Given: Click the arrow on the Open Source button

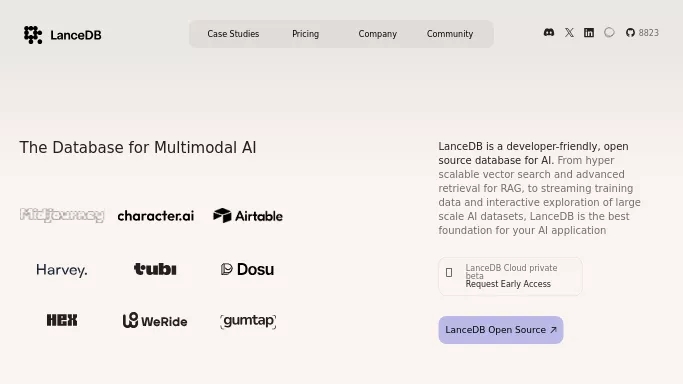Looking at the screenshot, I should pos(553,330).
